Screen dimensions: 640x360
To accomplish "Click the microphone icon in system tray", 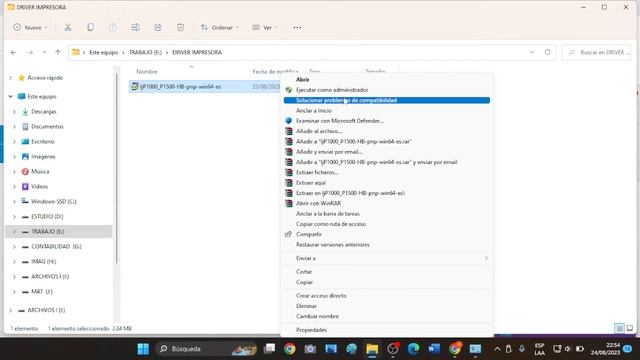I will 522,349.
